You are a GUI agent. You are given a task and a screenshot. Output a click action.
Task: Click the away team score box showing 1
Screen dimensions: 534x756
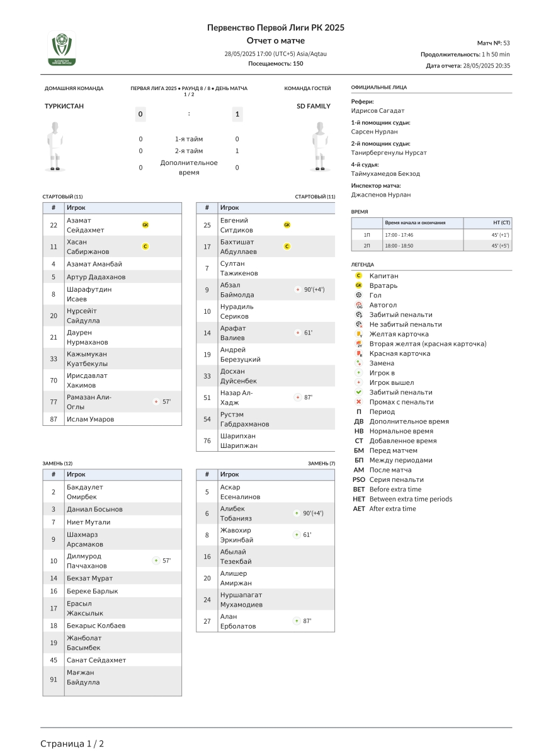pos(237,114)
